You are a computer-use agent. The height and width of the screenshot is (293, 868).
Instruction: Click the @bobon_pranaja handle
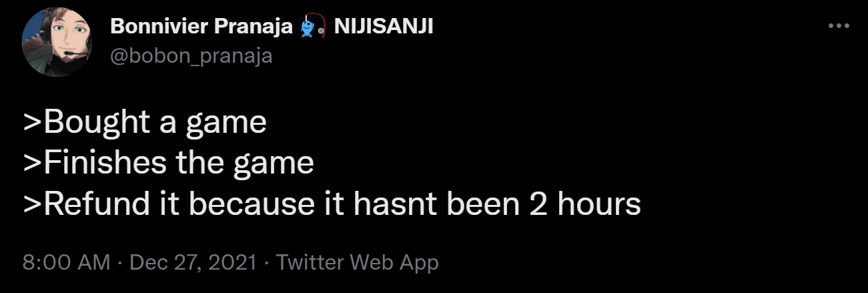click(190, 55)
